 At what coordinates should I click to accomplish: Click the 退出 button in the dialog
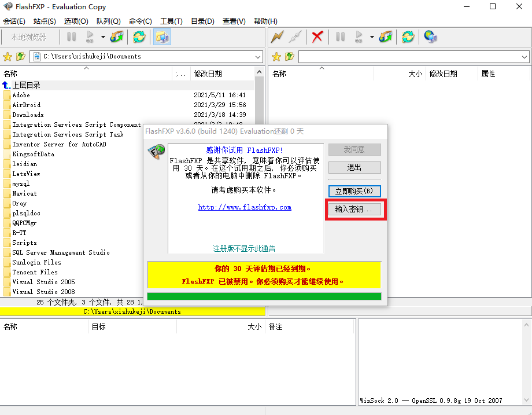point(354,167)
